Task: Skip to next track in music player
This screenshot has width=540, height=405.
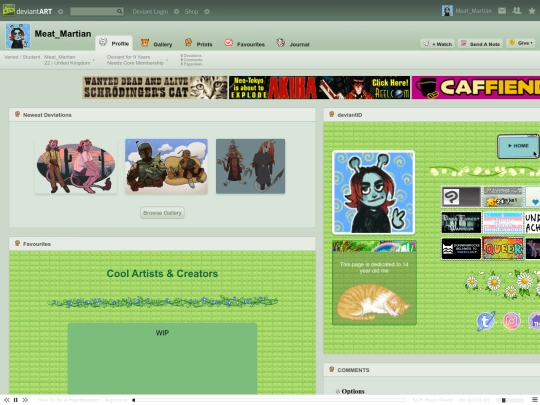Action: [25, 400]
